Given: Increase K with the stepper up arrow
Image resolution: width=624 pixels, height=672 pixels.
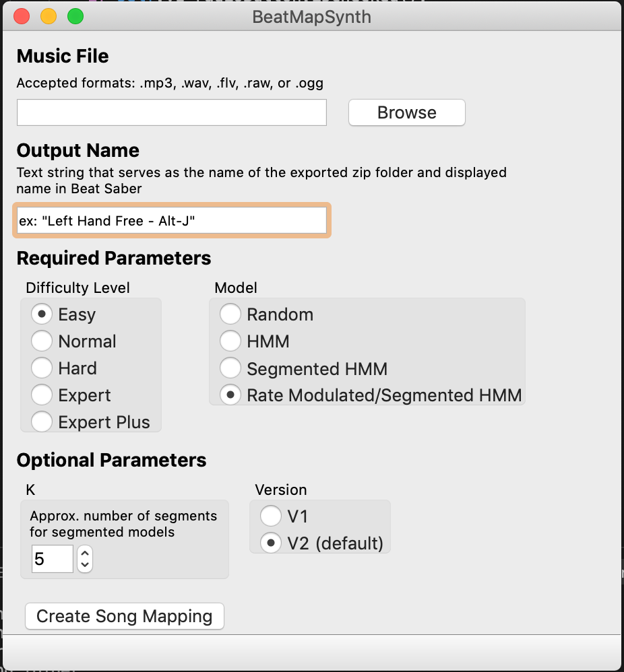Looking at the screenshot, I should [85, 553].
